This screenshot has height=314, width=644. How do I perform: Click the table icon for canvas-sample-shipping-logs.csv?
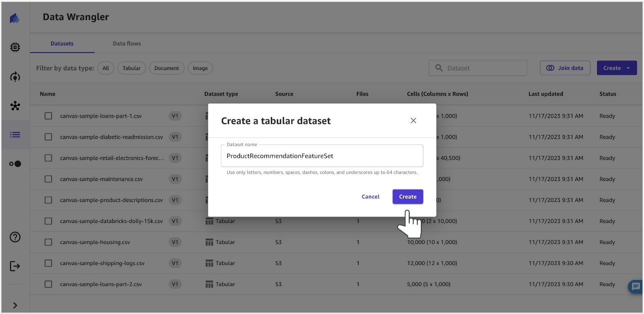209,263
